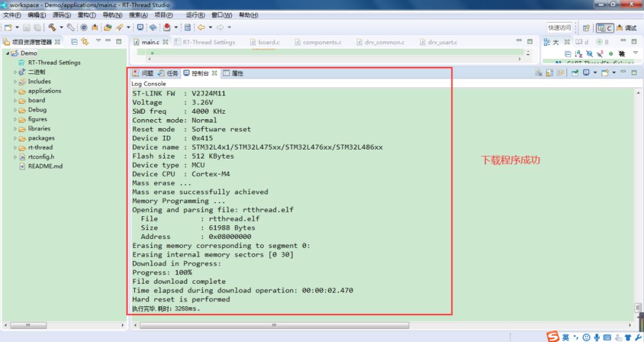Viewport: 644px width, 342px height.
Task: Switch to the 属性 tab
Action: coord(233,73)
